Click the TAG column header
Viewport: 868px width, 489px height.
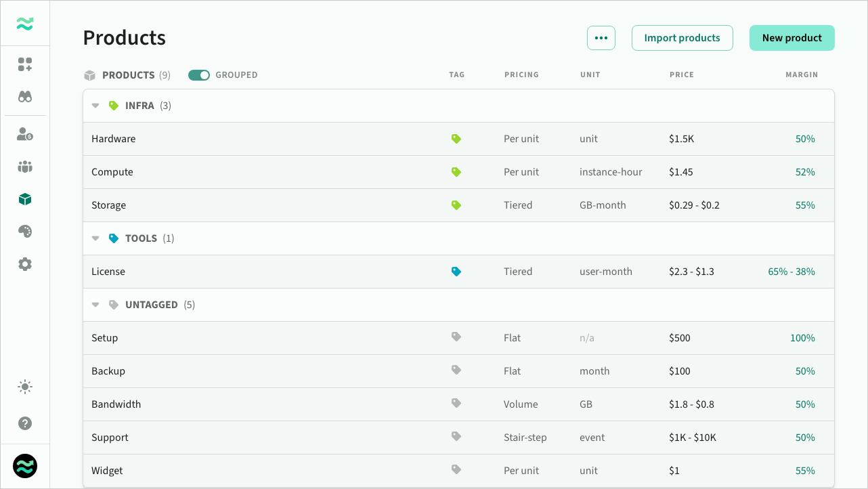click(457, 75)
